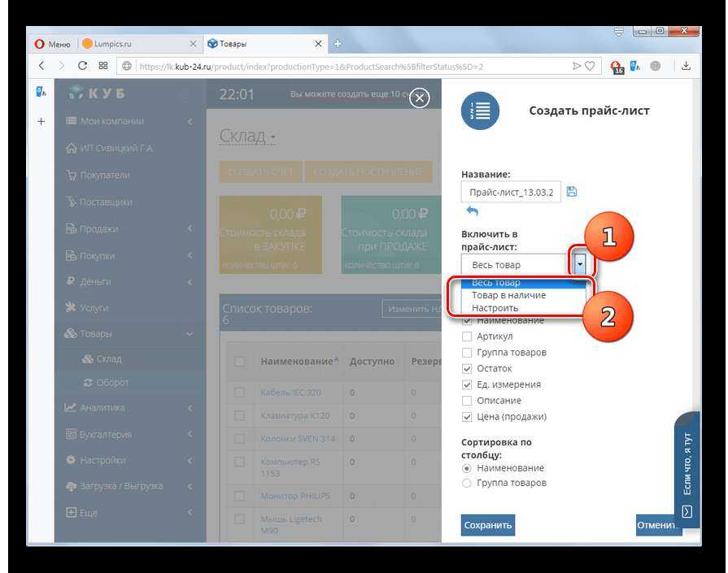Expand the Аналитика sidebar menu

pos(129,407)
